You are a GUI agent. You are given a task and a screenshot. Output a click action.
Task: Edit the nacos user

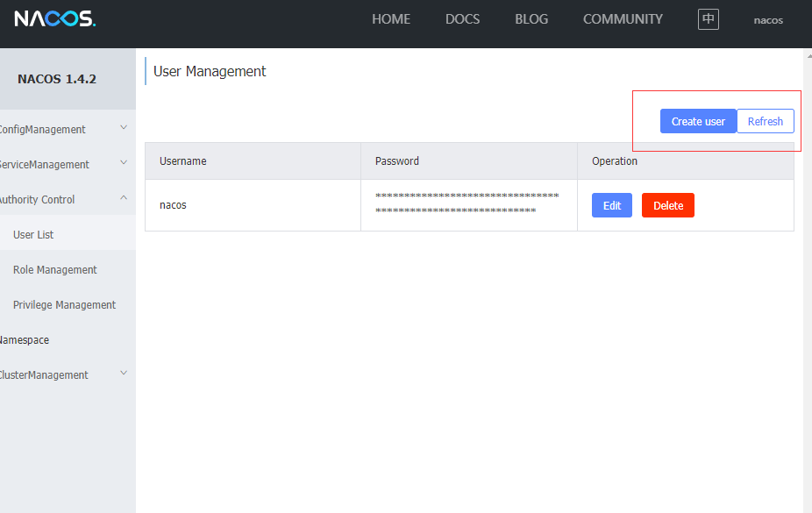[x=611, y=205]
